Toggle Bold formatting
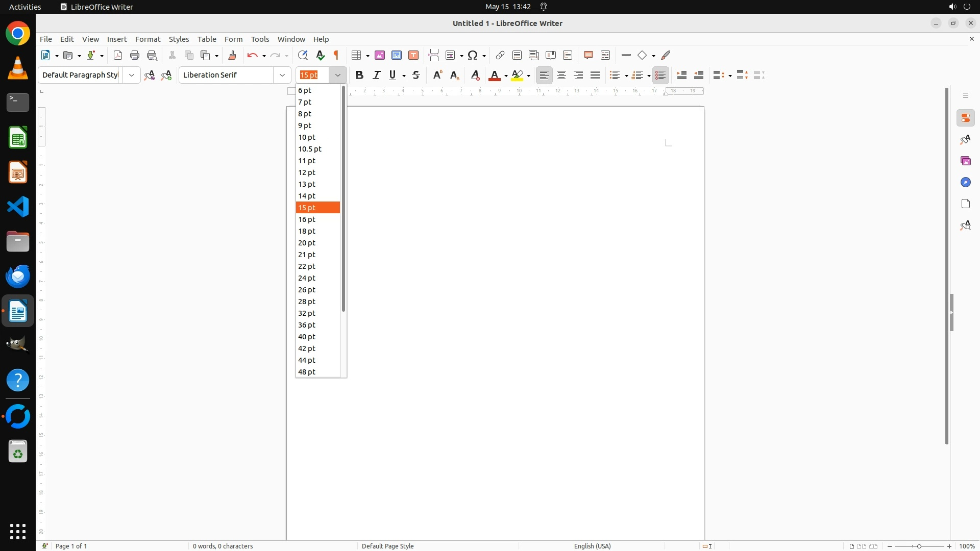 click(x=359, y=75)
